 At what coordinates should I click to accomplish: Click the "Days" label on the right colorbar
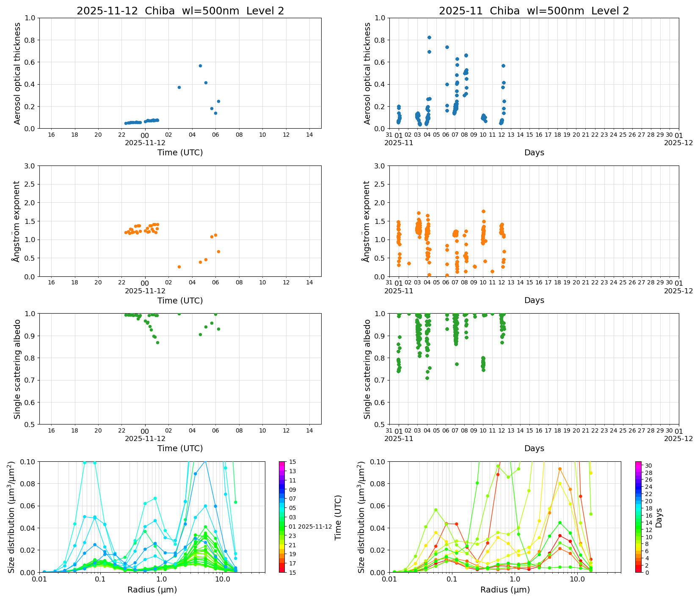pos(659,517)
